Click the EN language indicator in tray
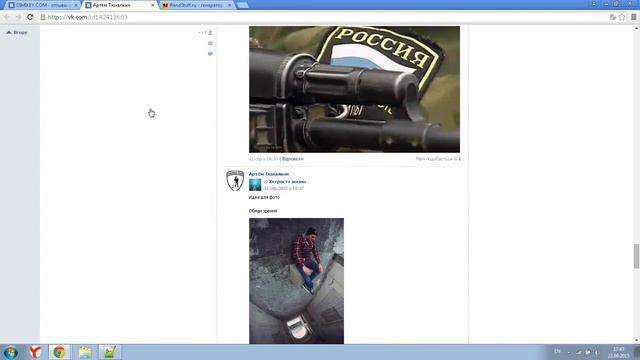Viewport: 640px width, 360px height. 557,351
